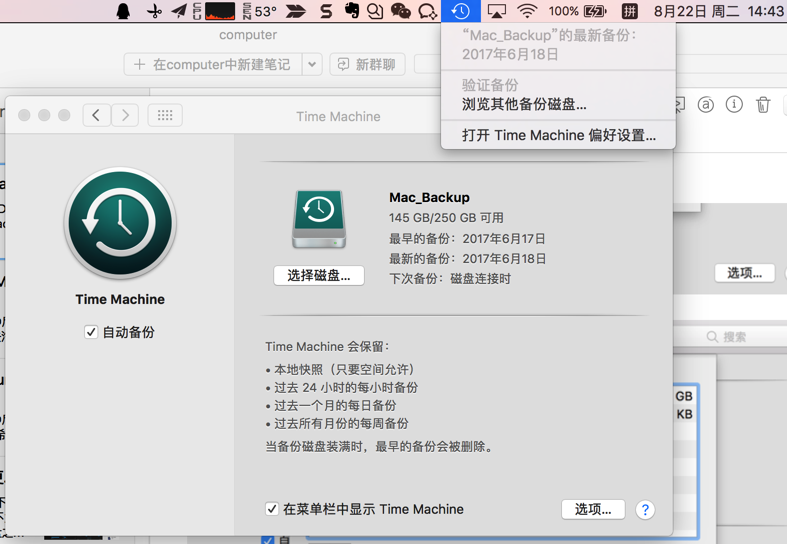Image resolution: width=787 pixels, height=544 pixels.
Task: Click the speech bubble with sparkle icon
Action: click(428, 11)
